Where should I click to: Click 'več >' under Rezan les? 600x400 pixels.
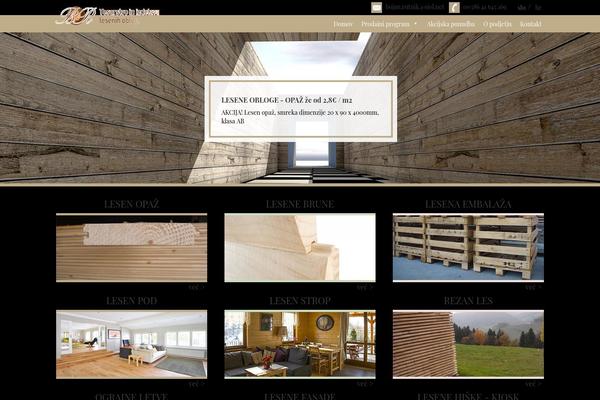(533, 384)
